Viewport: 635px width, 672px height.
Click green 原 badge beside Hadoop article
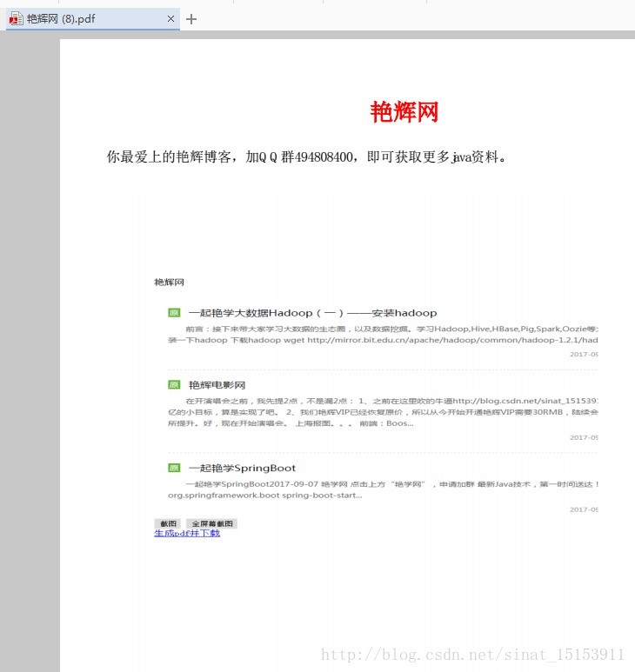point(174,312)
